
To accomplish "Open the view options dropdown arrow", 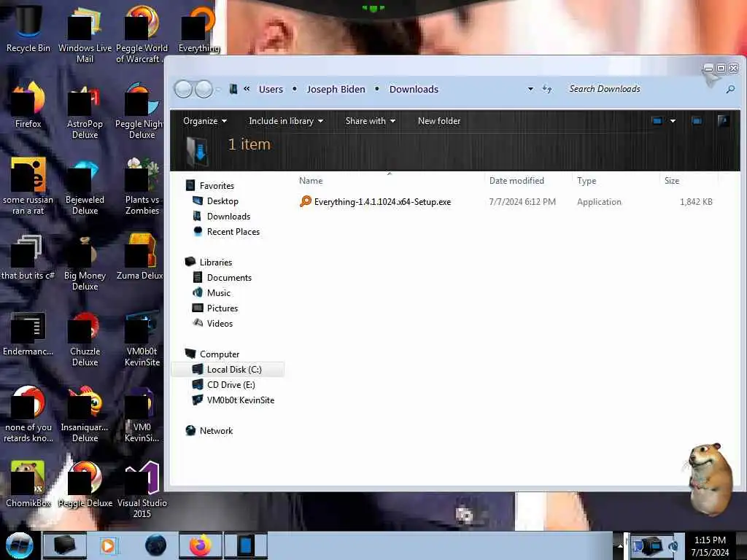I will [673, 121].
